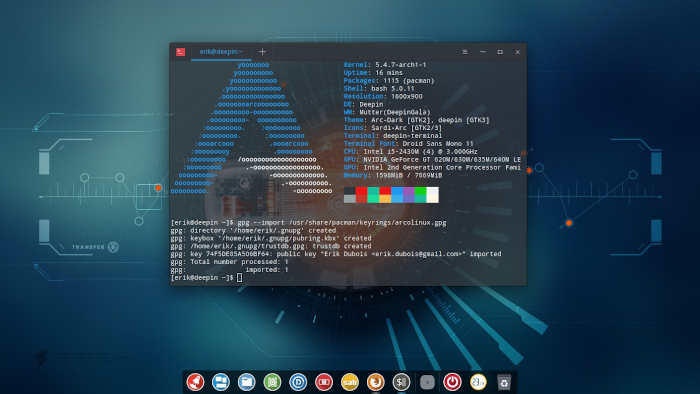Click the red terminal app icon in titlebar
This screenshot has width=700, height=394.
point(180,52)
